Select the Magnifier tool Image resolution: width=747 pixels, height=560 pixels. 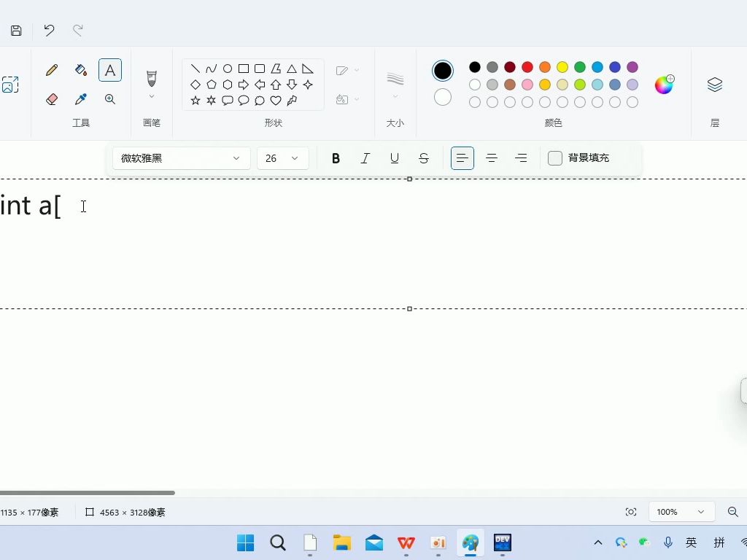click(x=109, y=98)
